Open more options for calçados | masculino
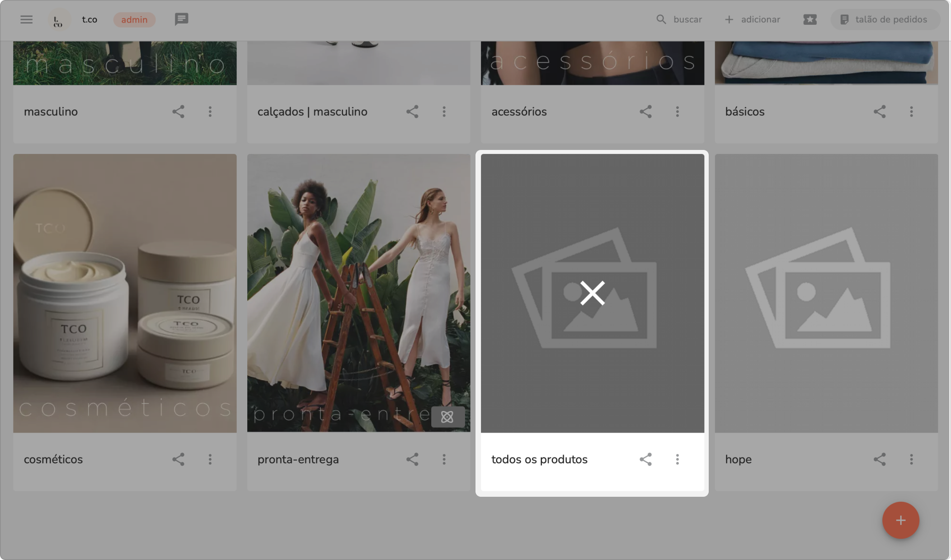The height and width of the screenshot is (560, 951). (x=444, y=112)
